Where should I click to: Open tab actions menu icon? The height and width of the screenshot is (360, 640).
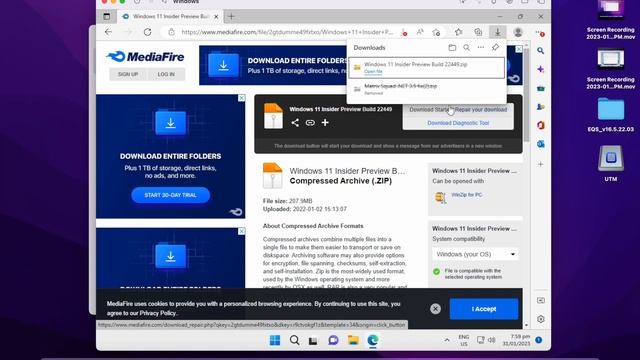click(107, 16)
